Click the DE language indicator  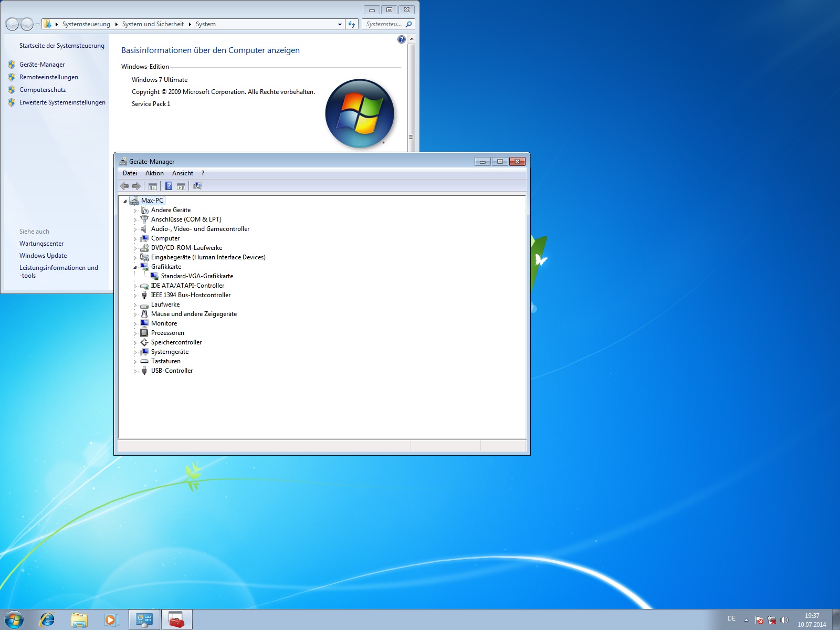pyautogui.click(x=731, y=619)
